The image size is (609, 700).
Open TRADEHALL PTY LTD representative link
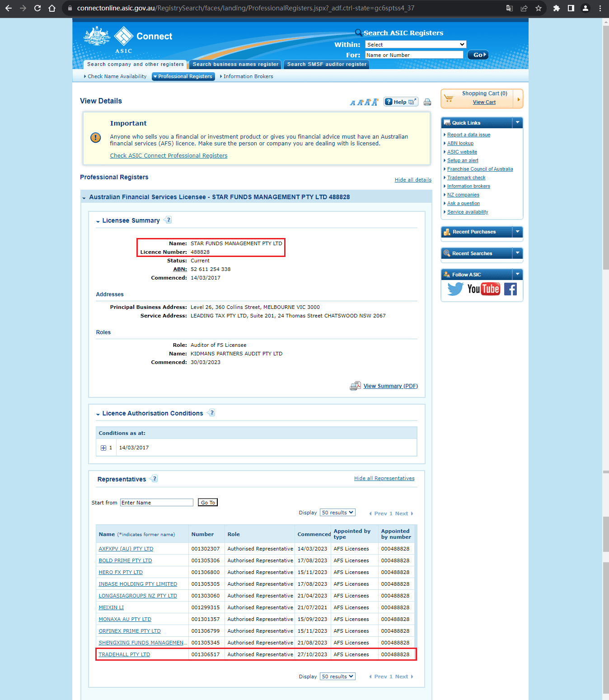coord(124,654)
